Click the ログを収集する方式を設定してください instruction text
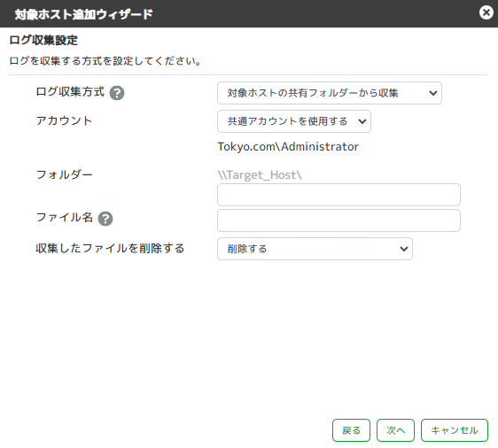 click(x=105, y=61)
